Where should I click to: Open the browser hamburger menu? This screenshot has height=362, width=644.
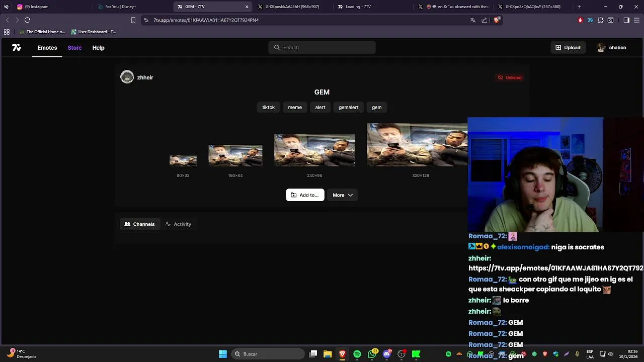pyautogui.click(x=637, y=20)
